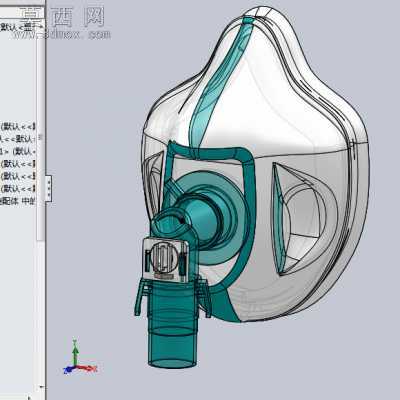Click the feature tree vertical scrollbar thumb
400x400 pixels.
(40, 137)
